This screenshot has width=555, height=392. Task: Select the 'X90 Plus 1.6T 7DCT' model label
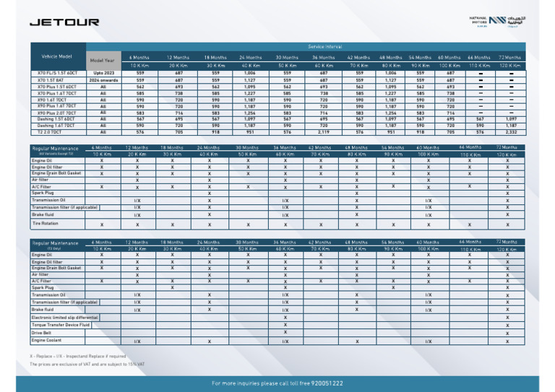point(56,106)
